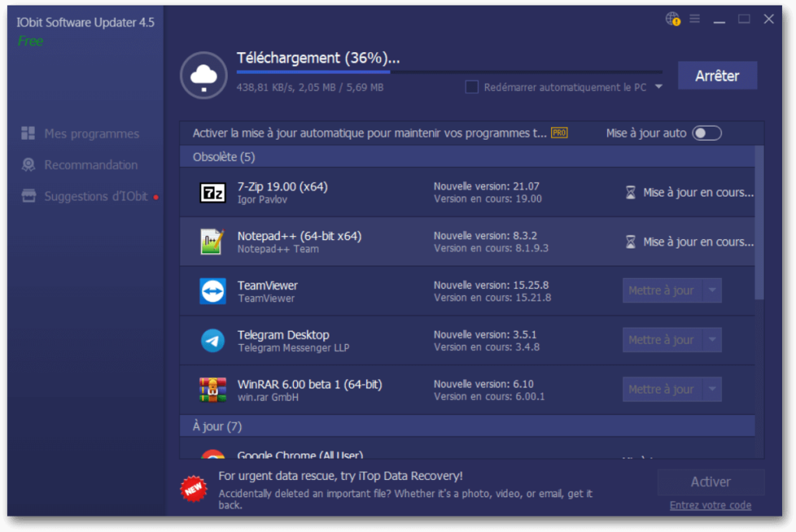Image resolution: width=796 pixels, height=532 pixels.
Task: Click the Mes programmes grid icon
Action: [x=29, y=134]
